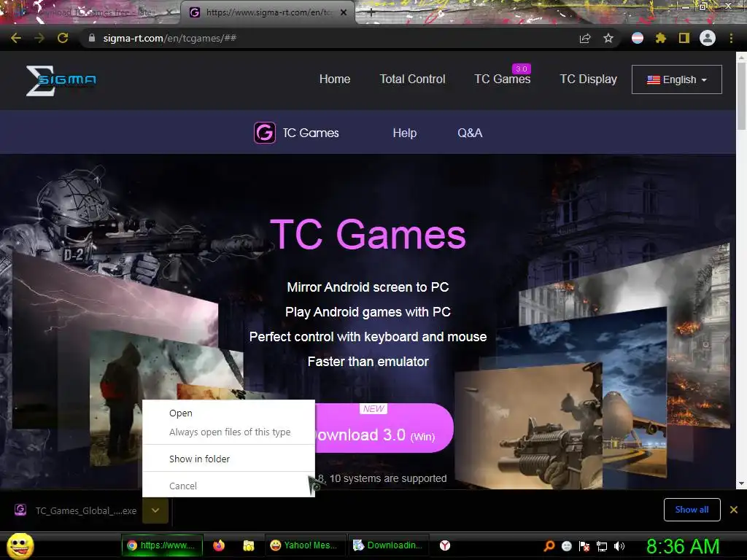Viewport: 747px width, 560px height.
Task: Bookmark this page with the star icon
Action: coord(608,38)
